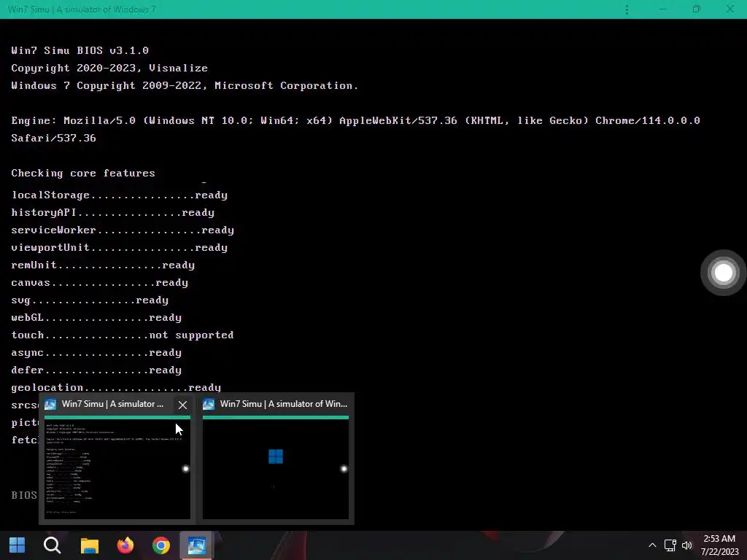Click the 'Safari/537.36' text line
747x560 pixels.
pos(54,138)
